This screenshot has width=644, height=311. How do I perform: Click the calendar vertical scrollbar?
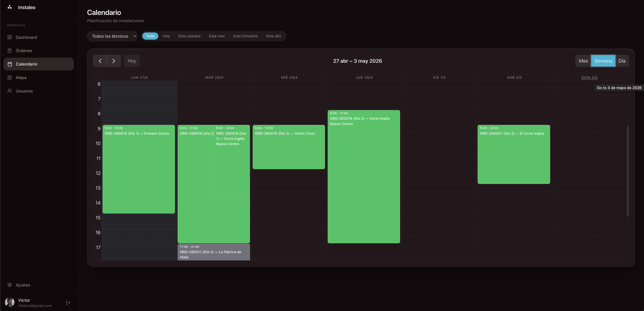[x=628, y=171]
